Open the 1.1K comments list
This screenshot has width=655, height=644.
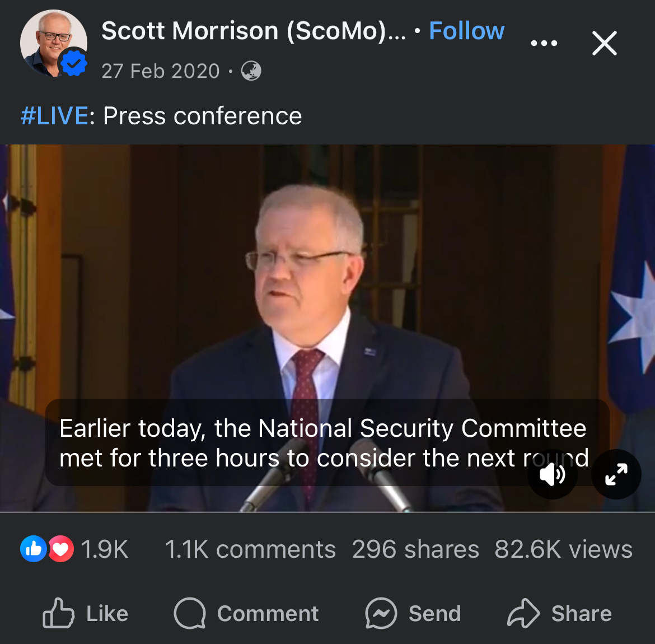(250, 549)
